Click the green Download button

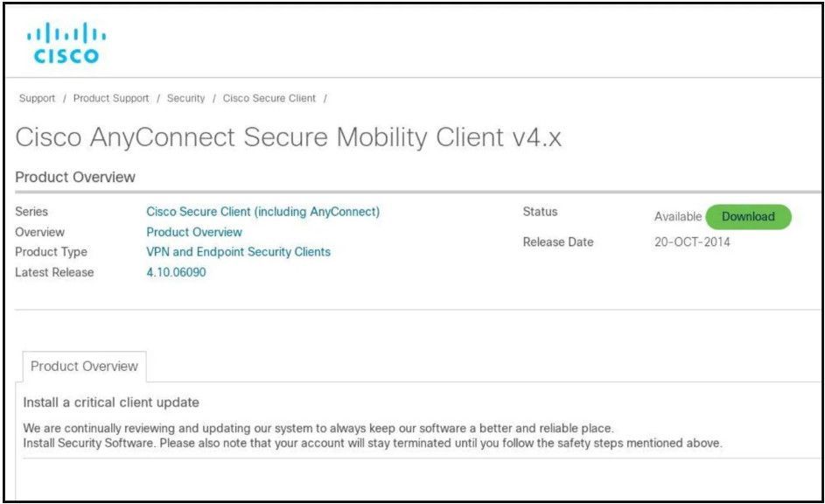(x=748, y=217)
